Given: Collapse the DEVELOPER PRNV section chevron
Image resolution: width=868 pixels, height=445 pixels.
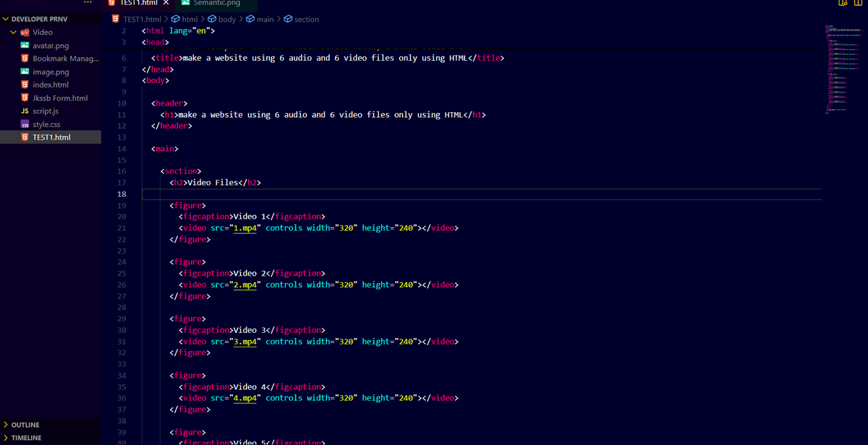Looking at the screenshot, I should point(6,20).
